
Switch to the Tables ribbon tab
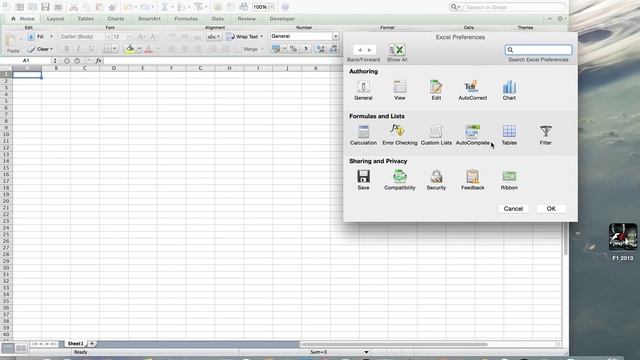pos(85,19)
